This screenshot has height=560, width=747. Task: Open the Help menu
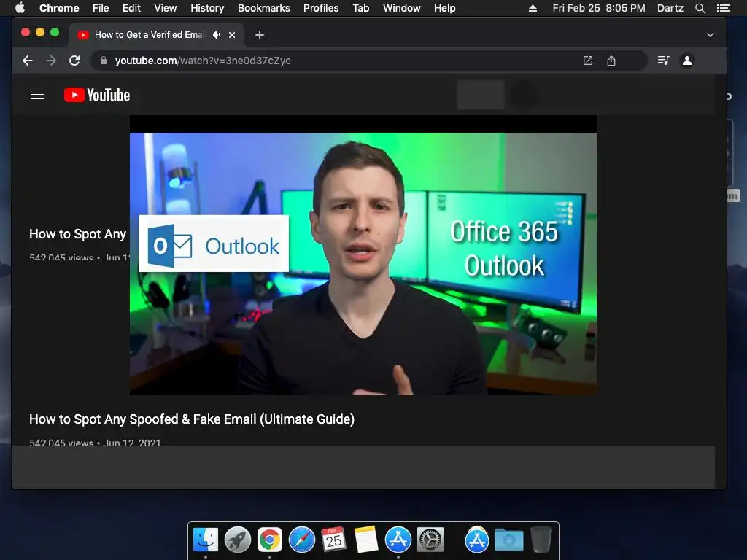tap(444, 8)
